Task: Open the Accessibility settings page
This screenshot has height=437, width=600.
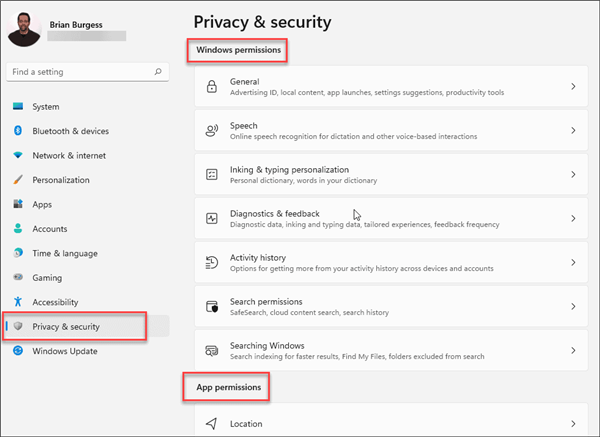Action: 55,302
